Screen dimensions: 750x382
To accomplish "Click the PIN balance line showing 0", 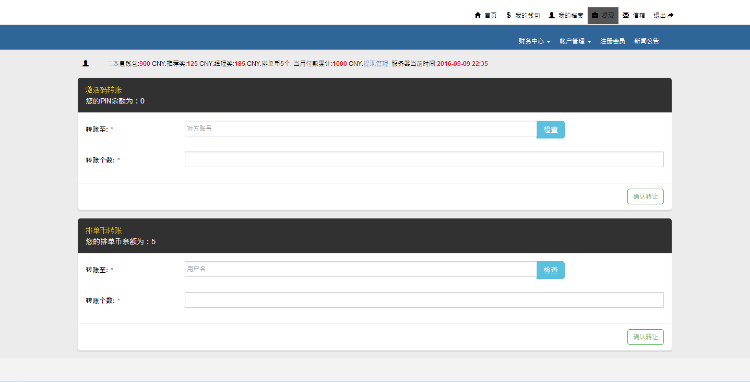I will point(115,101).
